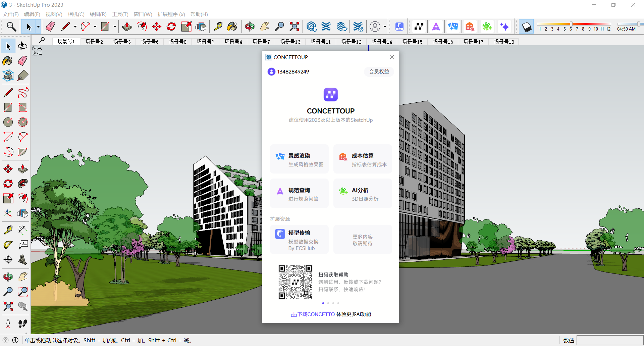Activate the Orbit tool in top toolbar
644x346 pixels.
click(250, 27)
